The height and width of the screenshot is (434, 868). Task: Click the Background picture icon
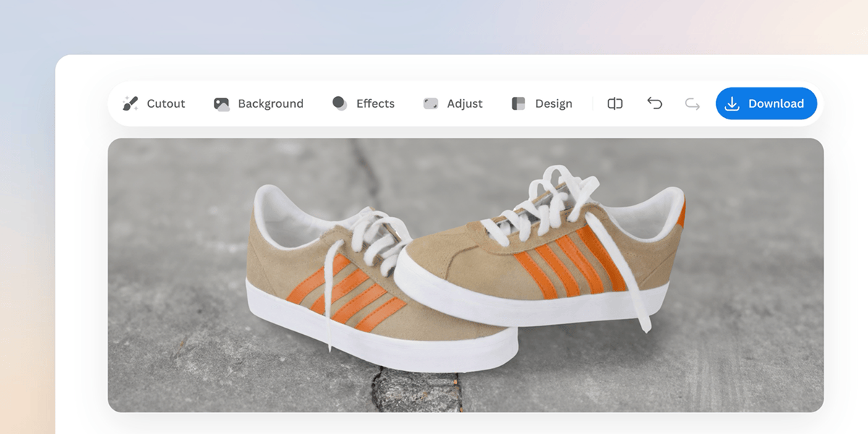[x=221, y=103]
